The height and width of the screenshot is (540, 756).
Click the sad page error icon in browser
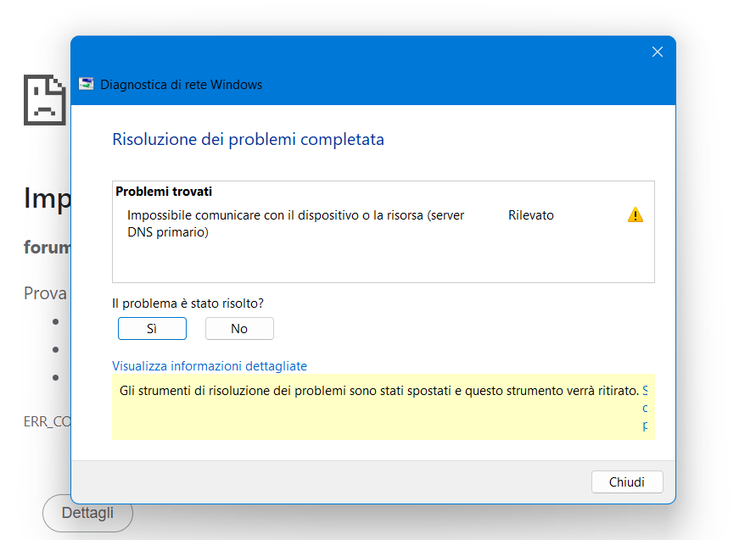click(x=45, y=100)
